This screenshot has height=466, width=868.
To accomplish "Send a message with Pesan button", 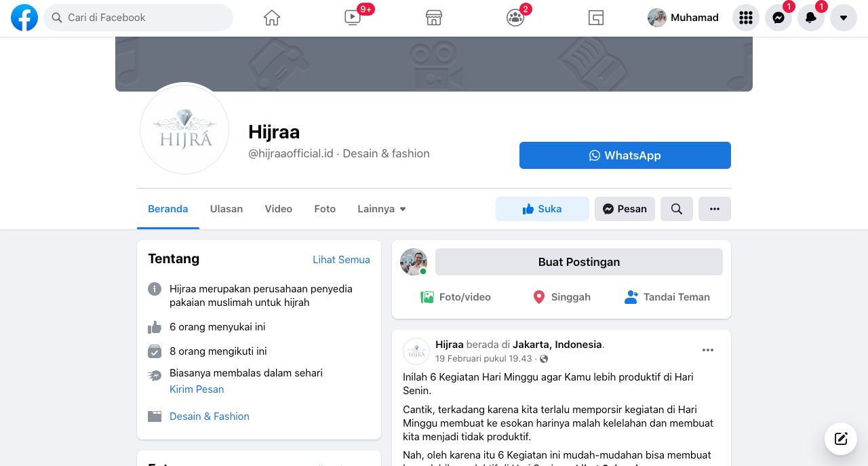I will pyautogui.click(x=625, y=209).
